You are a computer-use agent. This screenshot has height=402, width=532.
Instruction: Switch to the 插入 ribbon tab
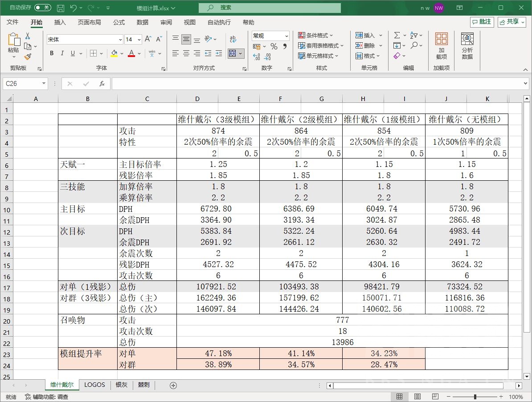pyautogui.click(x=60, y=22)
